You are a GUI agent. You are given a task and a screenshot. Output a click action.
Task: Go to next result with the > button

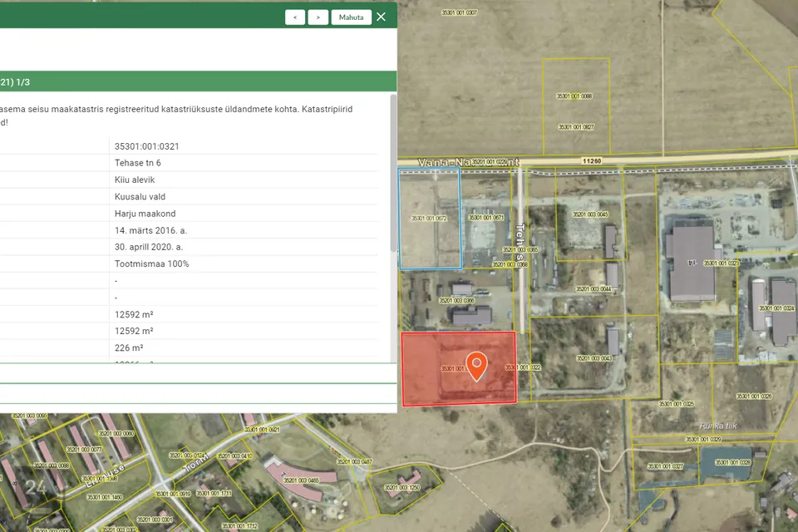tap(318, 17)
